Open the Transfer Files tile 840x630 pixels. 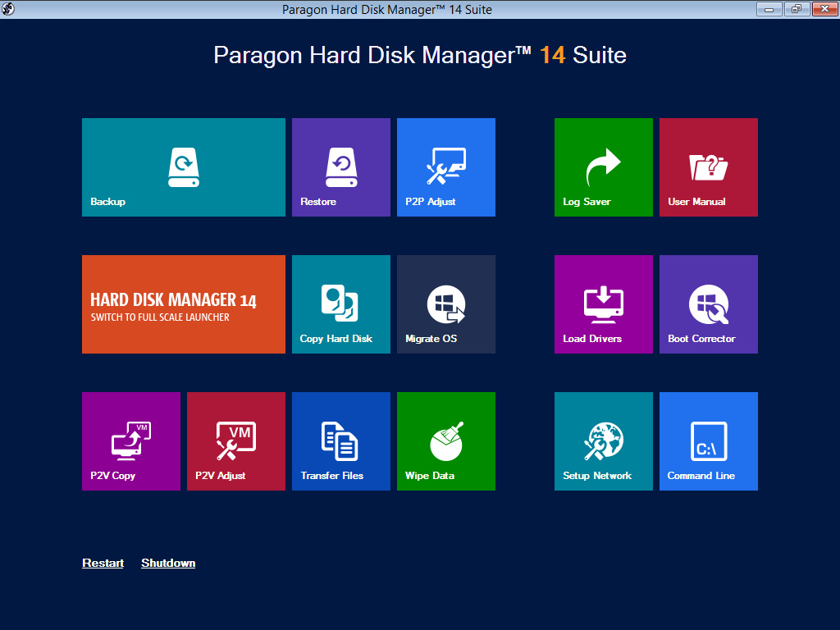(340, 441)
